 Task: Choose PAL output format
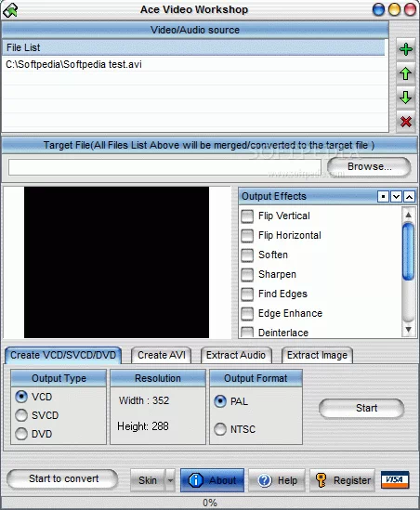tap(220, 401)
